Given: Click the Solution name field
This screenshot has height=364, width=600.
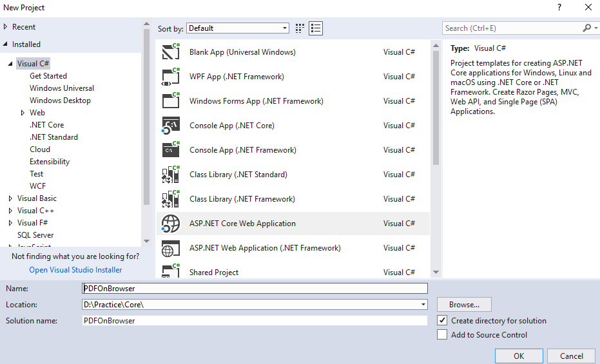Looking at the screenshot, I should coord(255,320).
